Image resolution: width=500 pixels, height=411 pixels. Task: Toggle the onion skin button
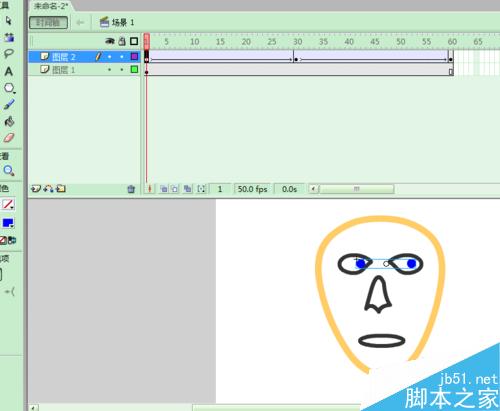[163, 189]
